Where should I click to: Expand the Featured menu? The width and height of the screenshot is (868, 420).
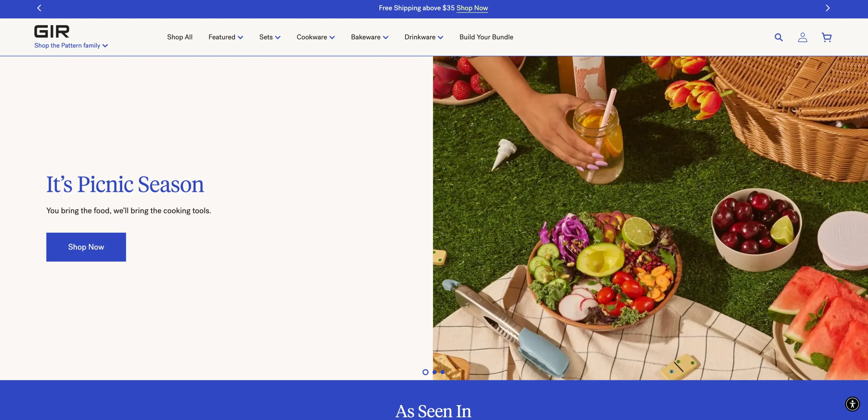pos(225,37)
